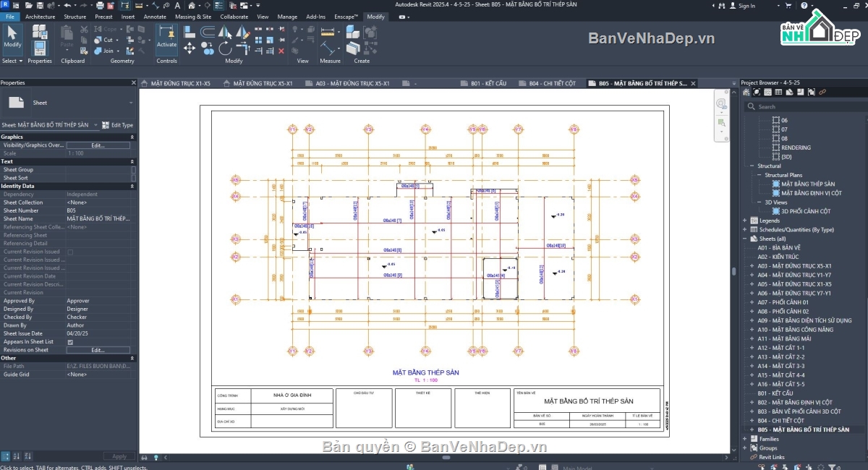This screenshot has height=470, width=868.
Task: Toggle Appears In Sheet List checkbox
Action: 70,341
